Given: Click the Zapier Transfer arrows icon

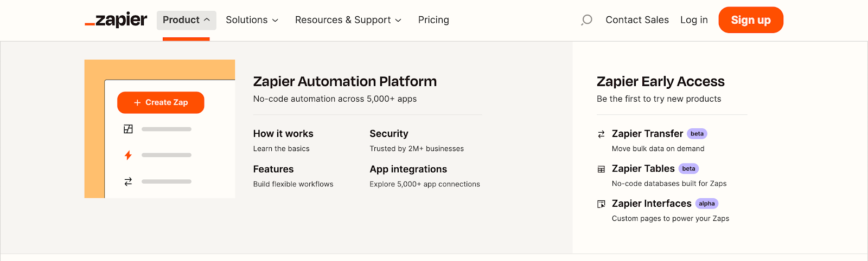Looking at the screenshot, I should coord(601,134).
